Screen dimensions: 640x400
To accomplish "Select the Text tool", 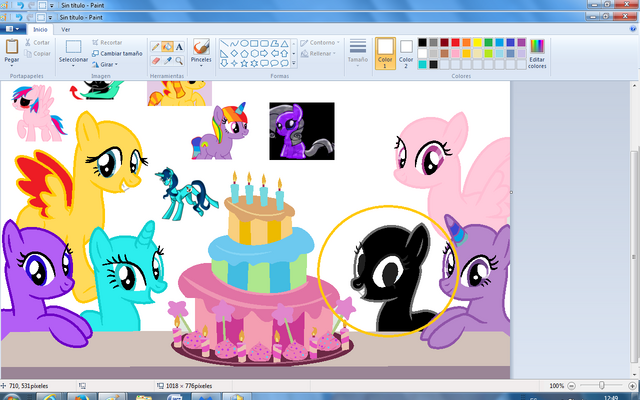I will click(x=179, y=47).
